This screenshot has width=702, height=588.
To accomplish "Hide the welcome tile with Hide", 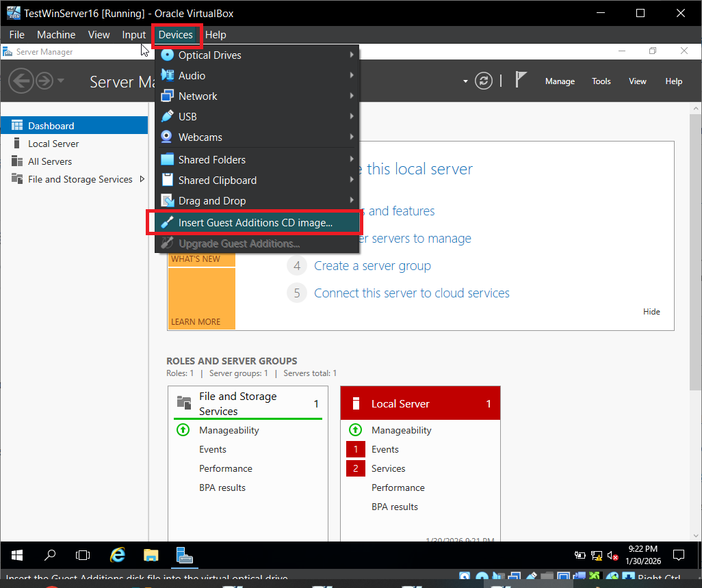I will 651,312.
